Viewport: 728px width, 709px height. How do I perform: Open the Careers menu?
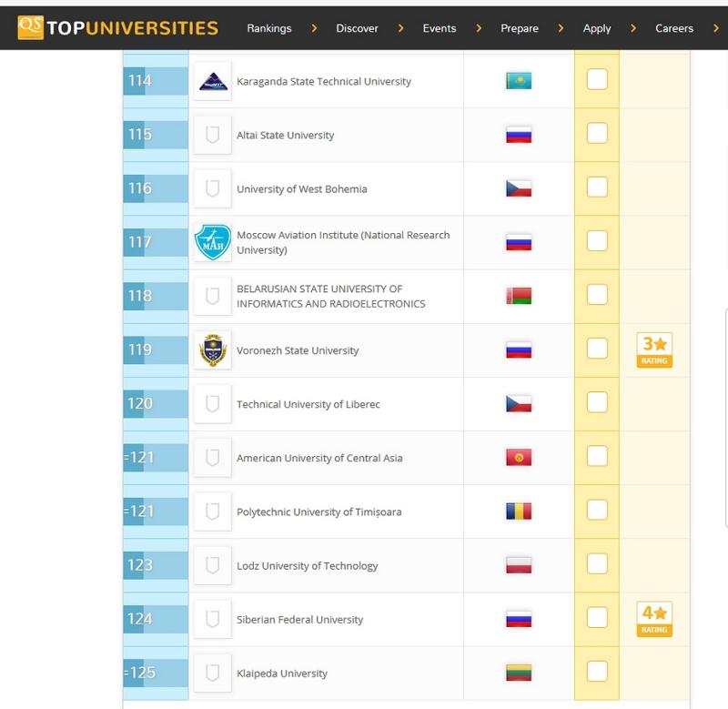[674, 28]
